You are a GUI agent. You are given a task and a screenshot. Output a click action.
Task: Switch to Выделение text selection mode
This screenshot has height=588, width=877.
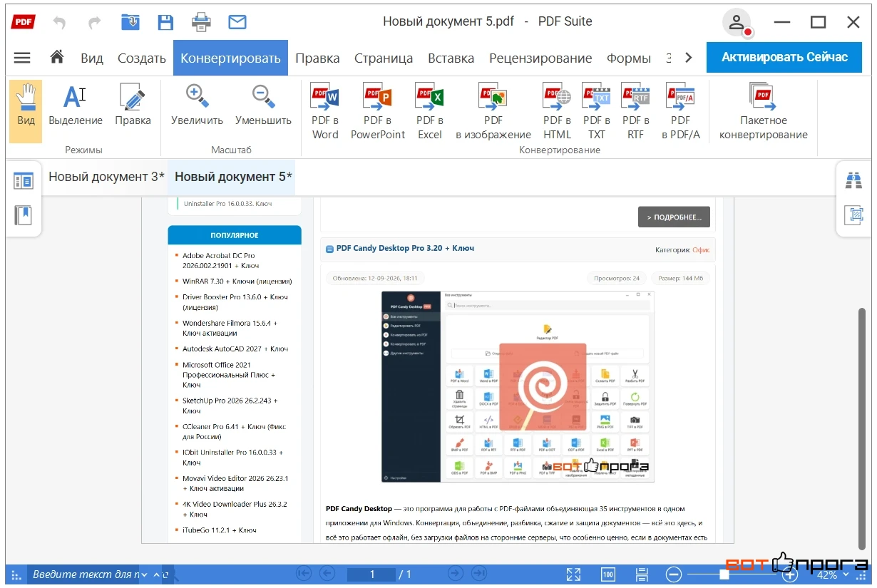click(76, 105)
